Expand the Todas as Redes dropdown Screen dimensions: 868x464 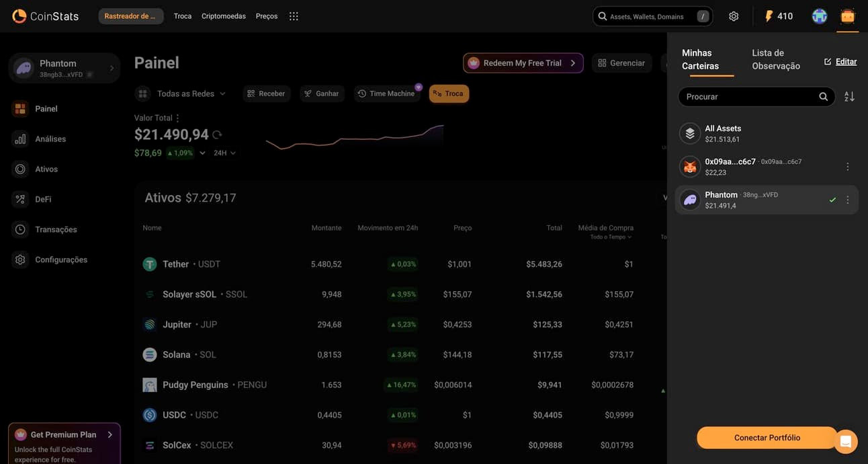pos(191,93)
